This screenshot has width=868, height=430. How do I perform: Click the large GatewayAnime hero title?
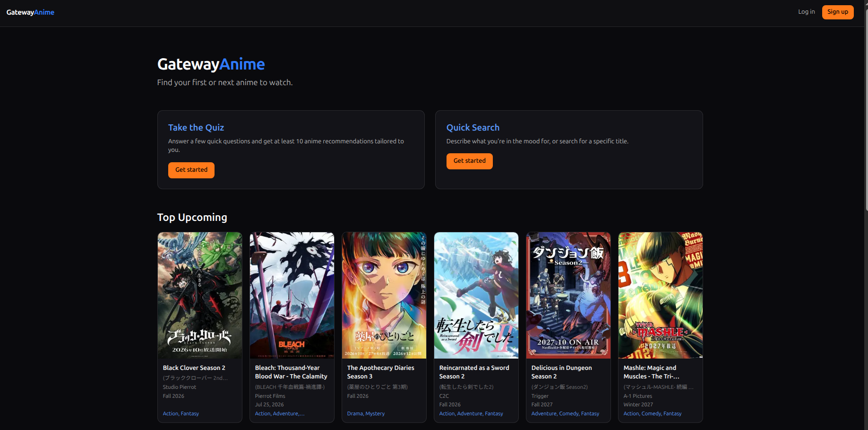211,64
